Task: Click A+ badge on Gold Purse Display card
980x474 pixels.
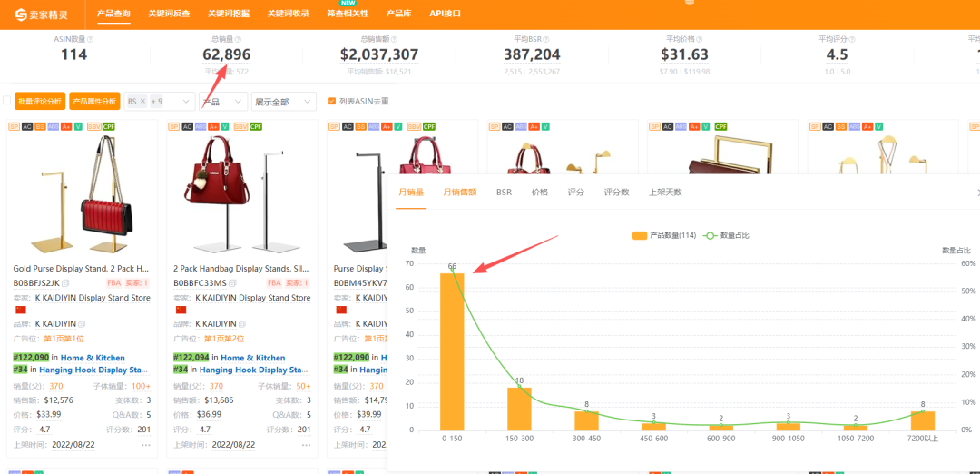Action: [67, 126]
